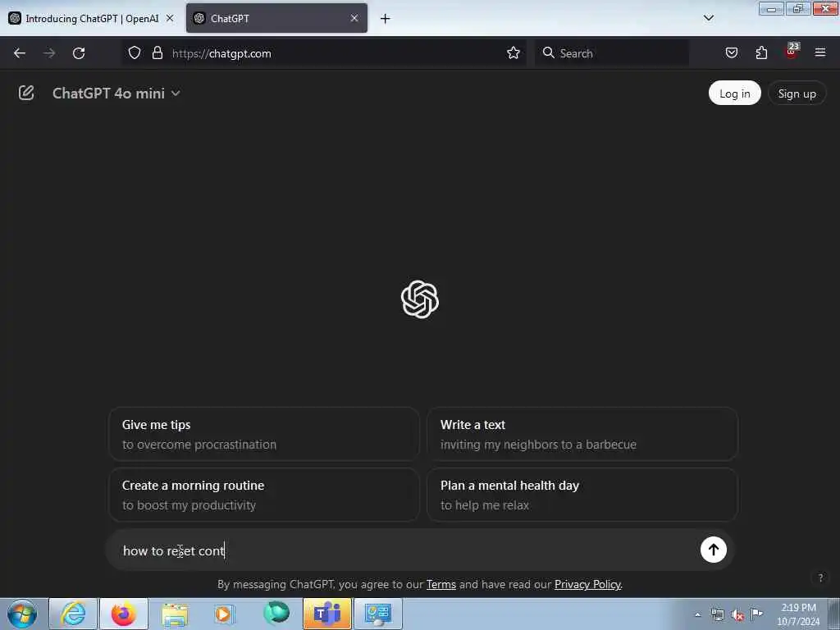840x630 pixels.
Task: Open the Windows Start menu orb
Action: click(x=22, y=614)
